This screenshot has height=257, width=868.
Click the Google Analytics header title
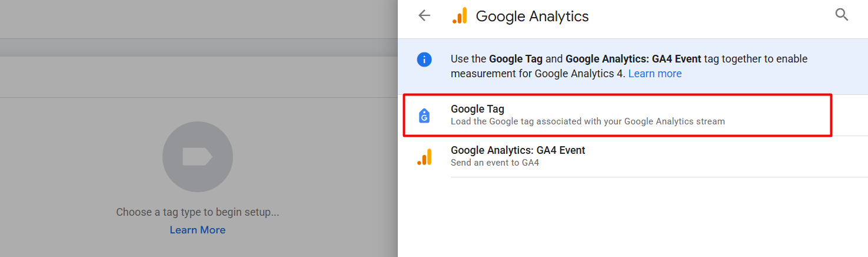pos(532,17)
